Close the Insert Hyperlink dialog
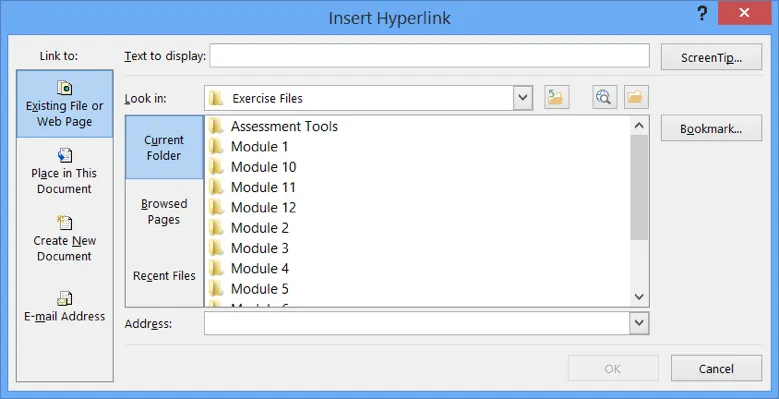 tap(744, 13)
